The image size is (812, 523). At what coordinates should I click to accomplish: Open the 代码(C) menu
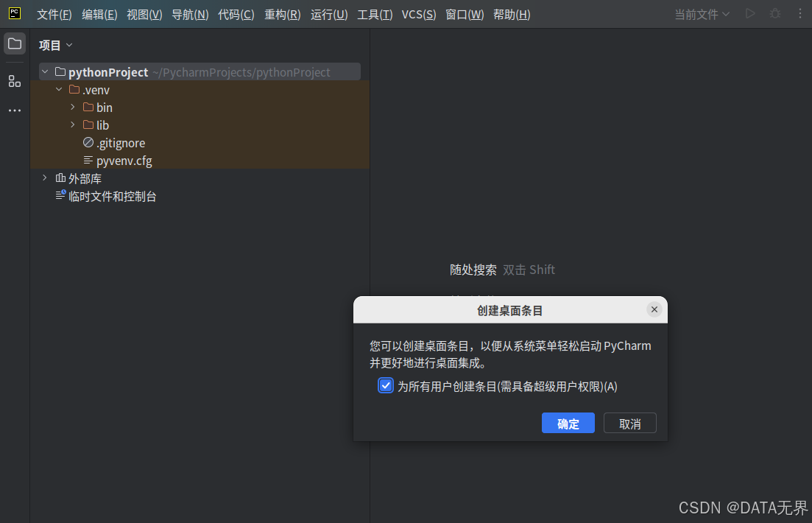(x=236, y=15)
